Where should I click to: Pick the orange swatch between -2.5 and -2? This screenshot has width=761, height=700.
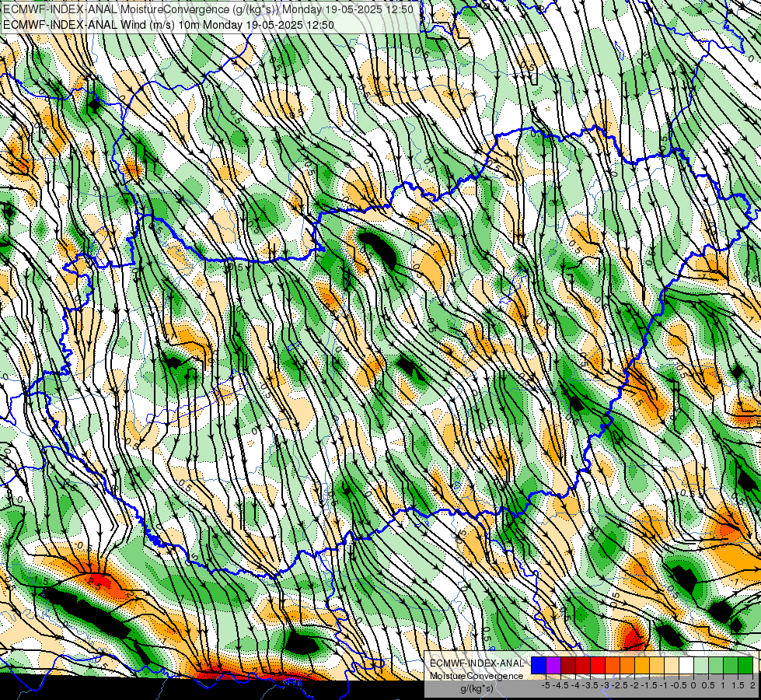tap(627, 665)
